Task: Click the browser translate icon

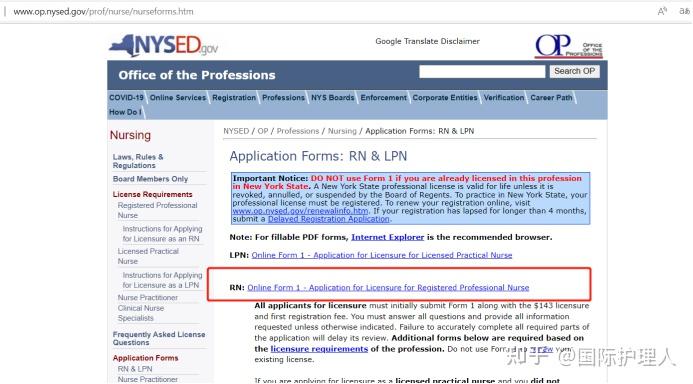Action: (x=684, y=11)
